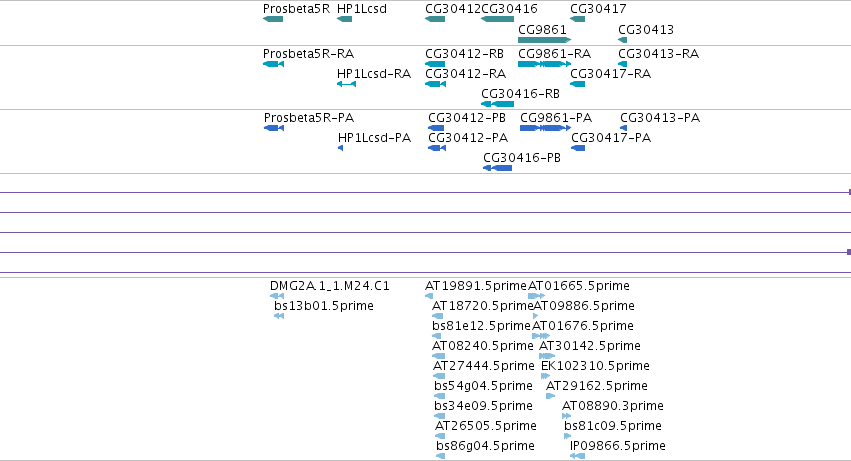Select transcript label CG30417-RA

pos(611,74)
